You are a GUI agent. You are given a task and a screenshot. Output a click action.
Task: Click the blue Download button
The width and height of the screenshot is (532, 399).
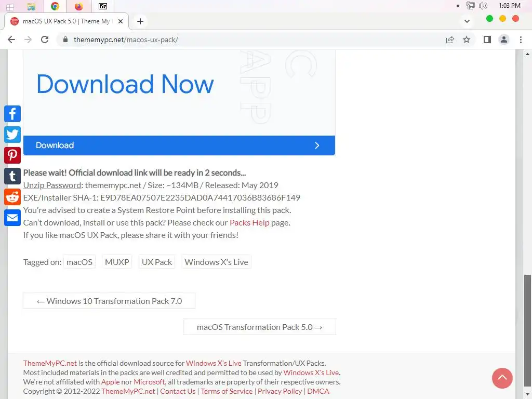179,145
